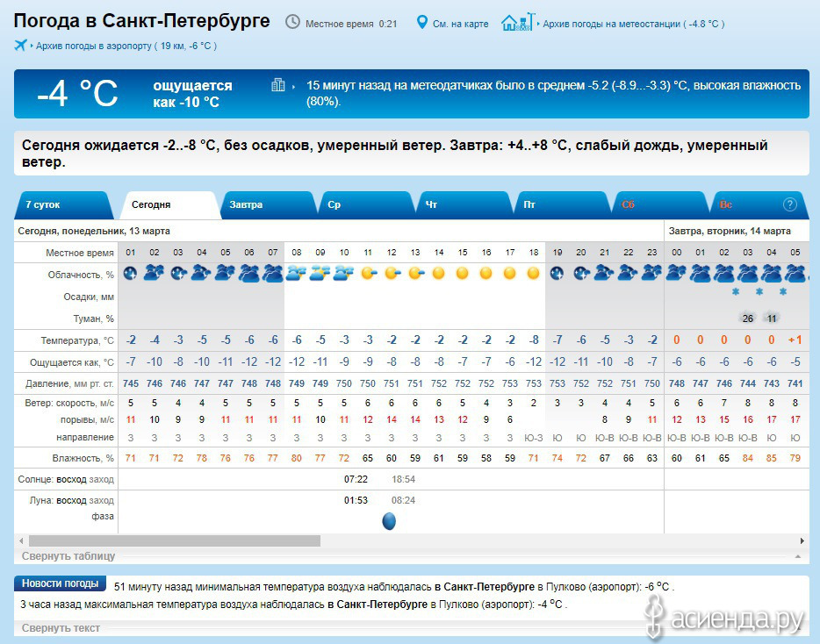Viewport: 820px width, 644px height.
Task: Click the ощущается как -10 °C text
Action: click(x=192, y=94)
